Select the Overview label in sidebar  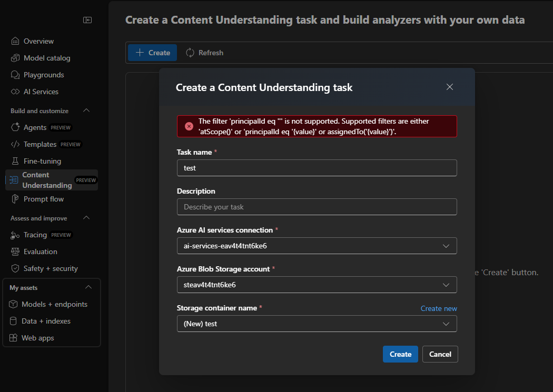point(39,41)
